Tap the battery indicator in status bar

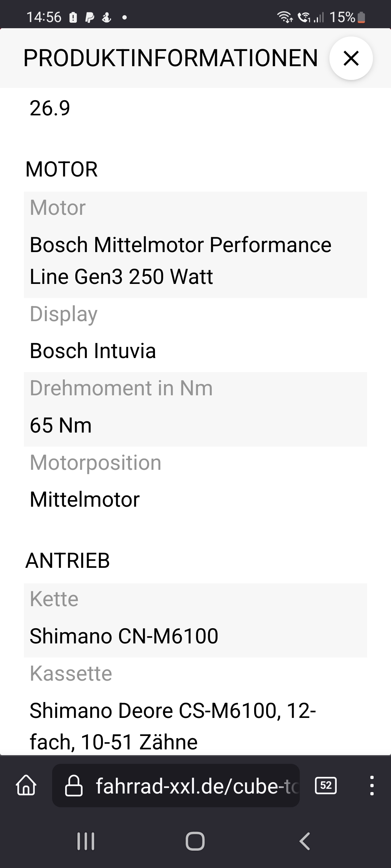361,17
